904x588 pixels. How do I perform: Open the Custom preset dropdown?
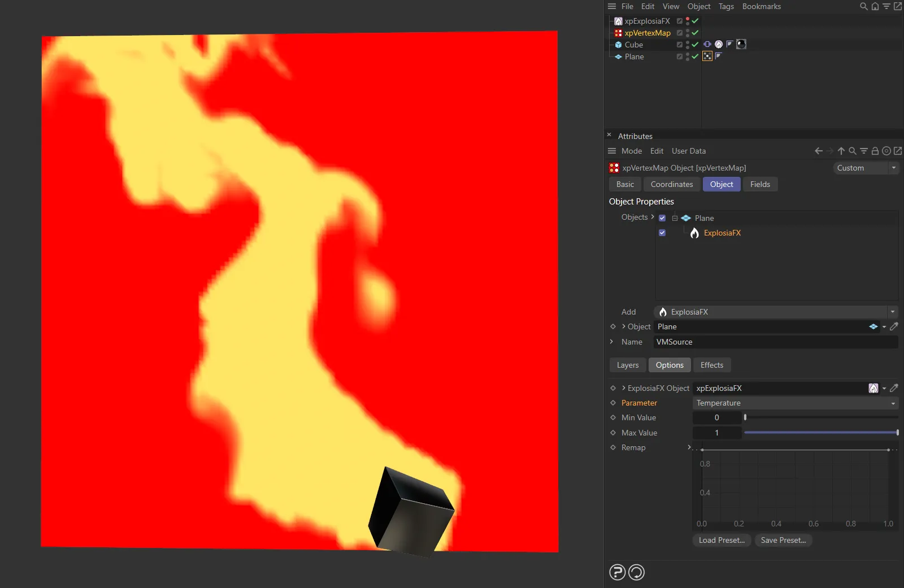click(866, 168)
